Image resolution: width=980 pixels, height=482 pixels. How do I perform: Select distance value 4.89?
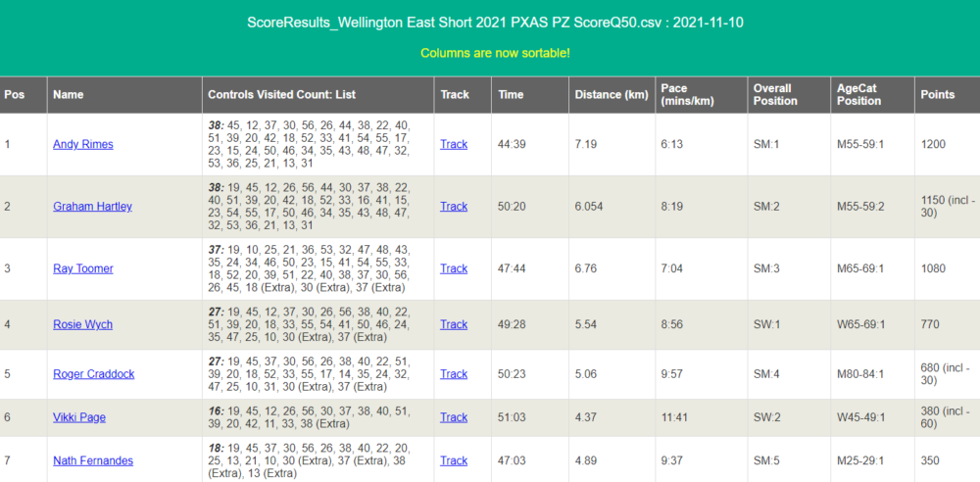586,460
